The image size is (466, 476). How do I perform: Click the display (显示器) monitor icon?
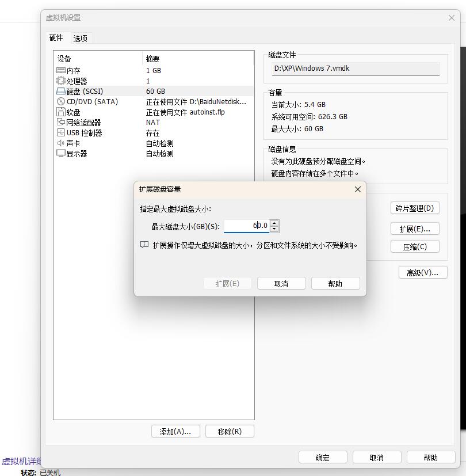coord(60,153)
